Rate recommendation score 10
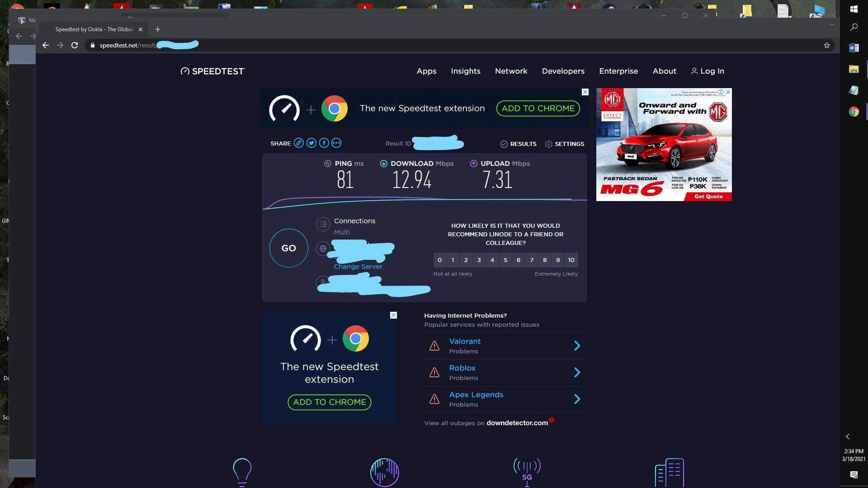Viewport: 868px width, 488px height. coord(571,260)
